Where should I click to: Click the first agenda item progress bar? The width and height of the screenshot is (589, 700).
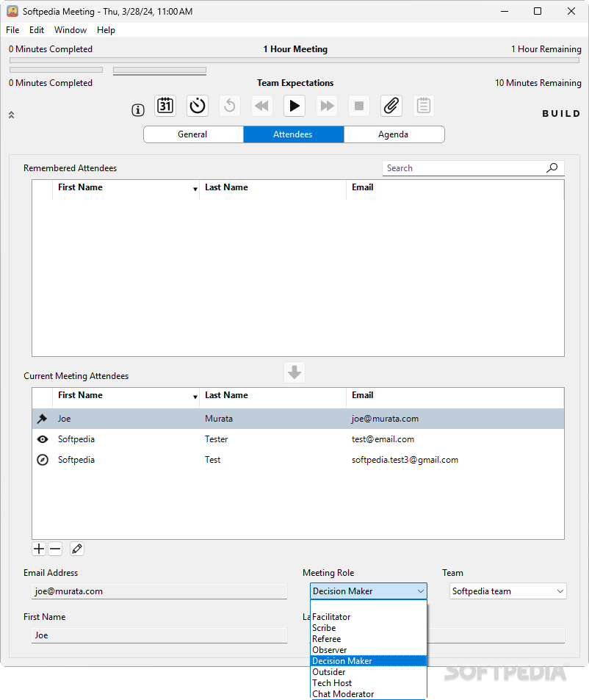point(57,70)
